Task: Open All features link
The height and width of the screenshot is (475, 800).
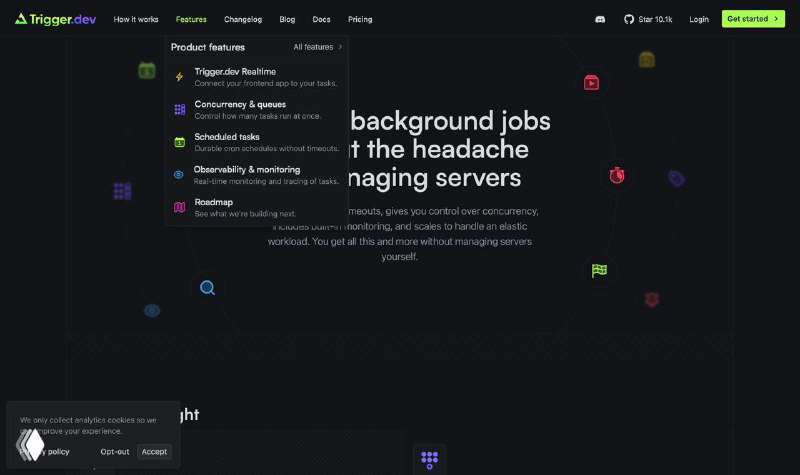Action: click(317, 47)
